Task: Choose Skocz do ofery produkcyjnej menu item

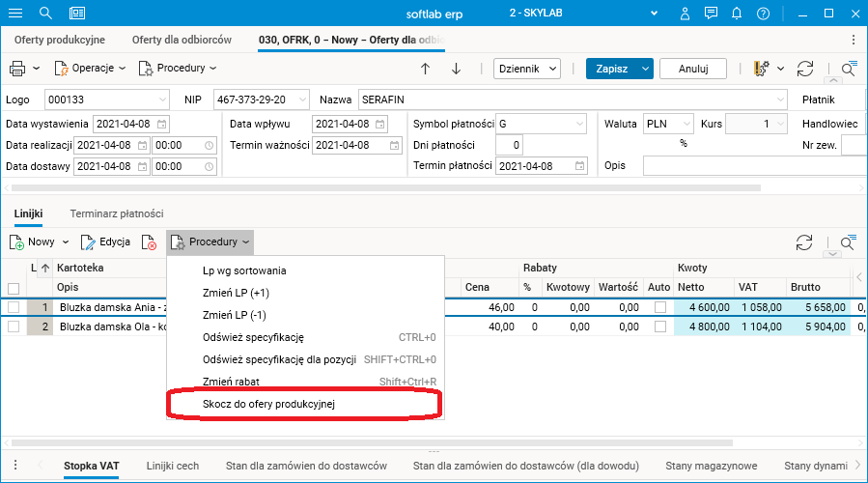Action: tap(305, 404)
